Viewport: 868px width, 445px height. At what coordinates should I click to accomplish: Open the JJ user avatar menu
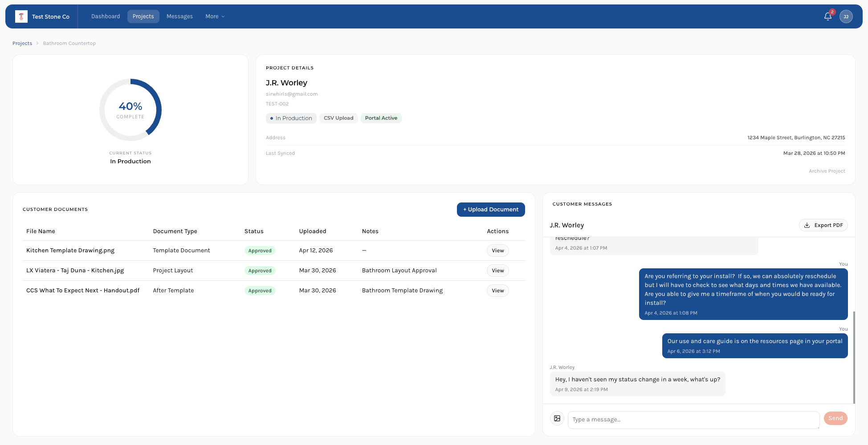coord(846,16)
